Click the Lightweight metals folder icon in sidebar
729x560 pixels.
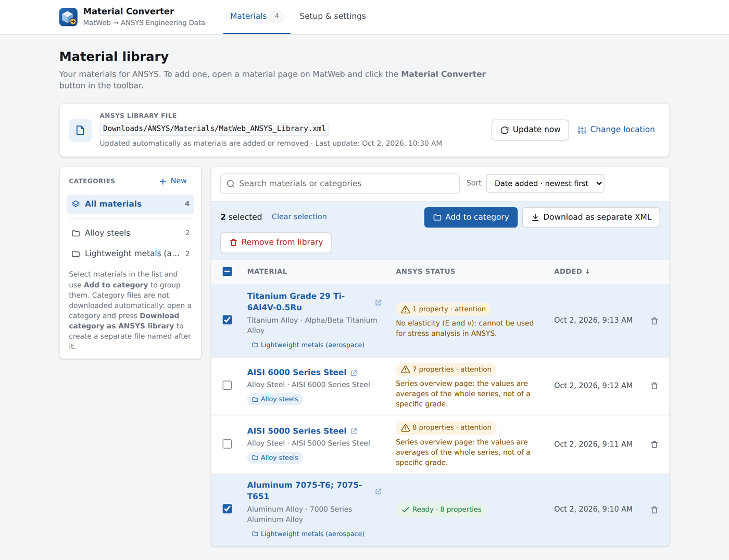coord(76,253)
